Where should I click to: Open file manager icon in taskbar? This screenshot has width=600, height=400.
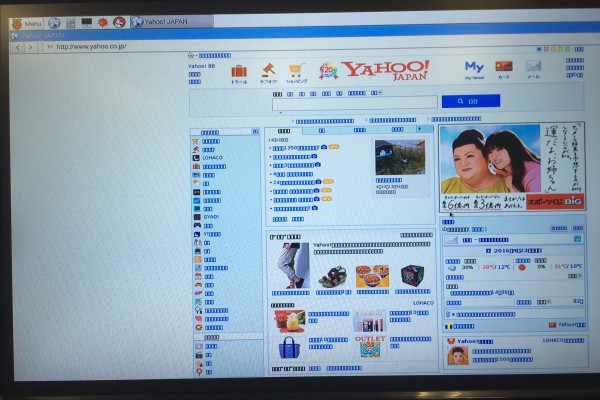(x=70, y=23)
